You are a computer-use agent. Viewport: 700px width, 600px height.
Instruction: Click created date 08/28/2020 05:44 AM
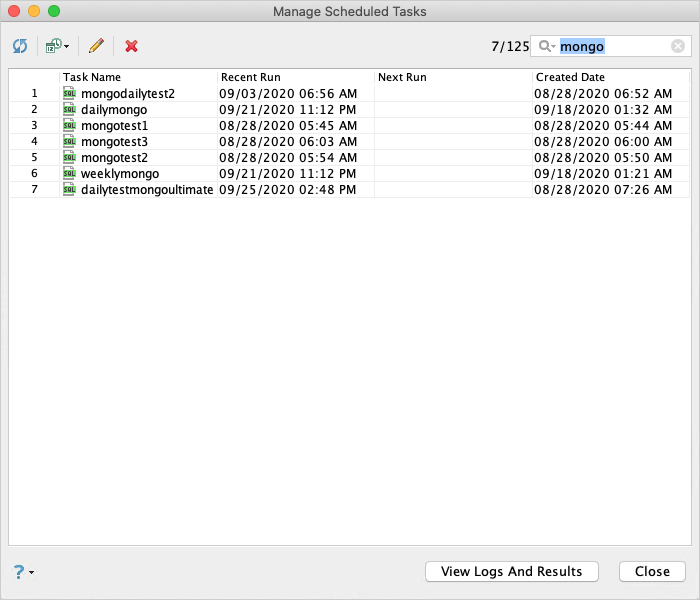[x=603, y=126]
